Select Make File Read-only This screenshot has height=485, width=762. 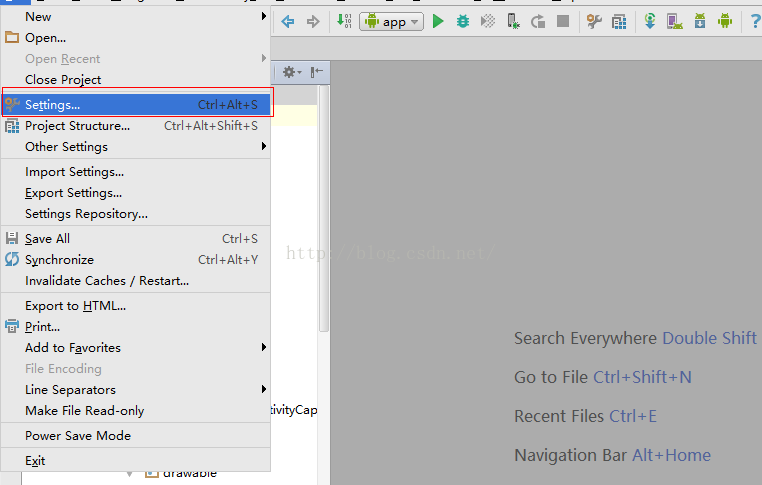136,410
